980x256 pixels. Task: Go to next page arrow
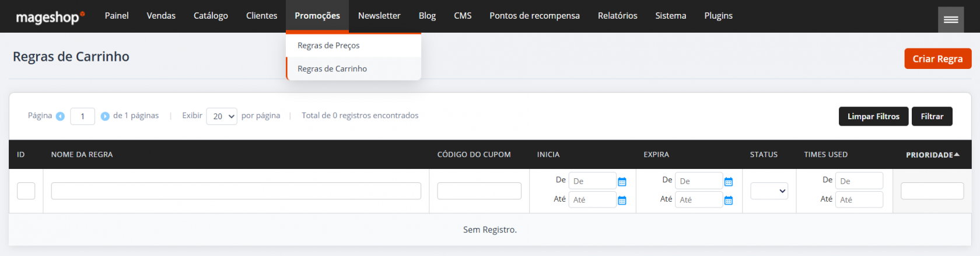105,116
